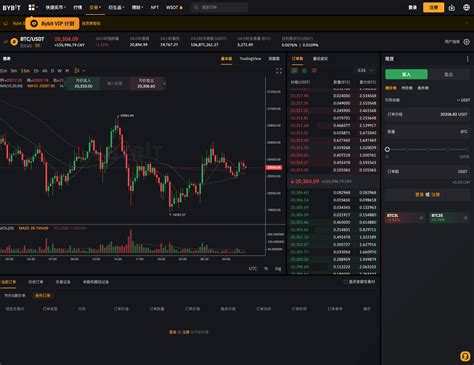Close the quick market order bar

[164, 83]
